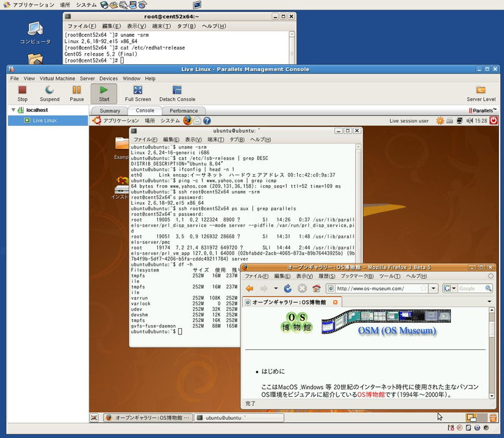Click the orange update notifier icon
This screenshot has height=438, width=504.
(440, 121)
